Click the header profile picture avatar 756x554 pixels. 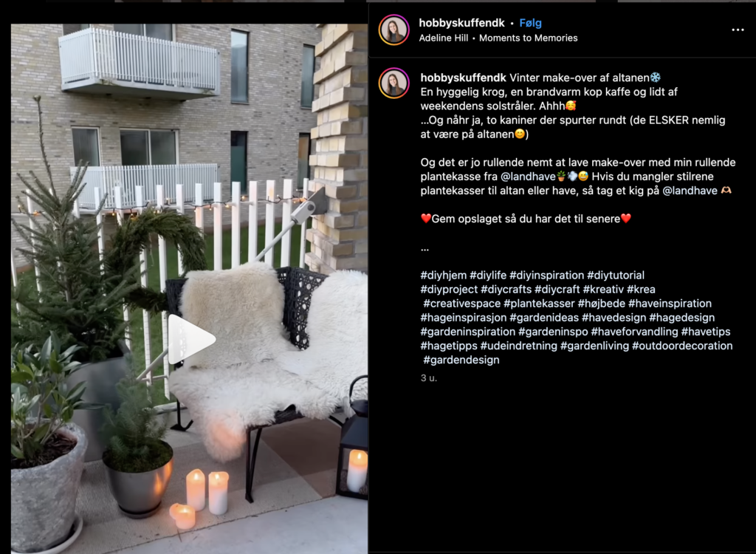pyautogui.click(x=394, y=30)
